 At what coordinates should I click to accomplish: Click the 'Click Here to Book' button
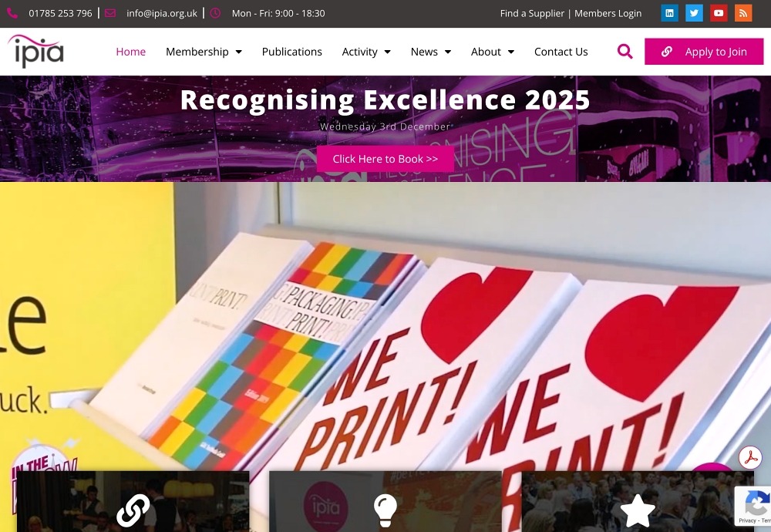point(385,159)
